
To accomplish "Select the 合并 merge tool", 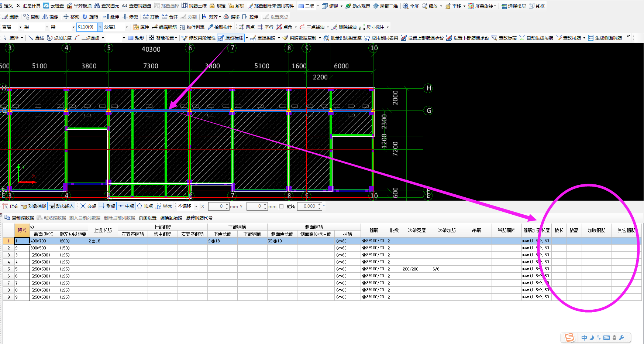I will pos(170,17).
